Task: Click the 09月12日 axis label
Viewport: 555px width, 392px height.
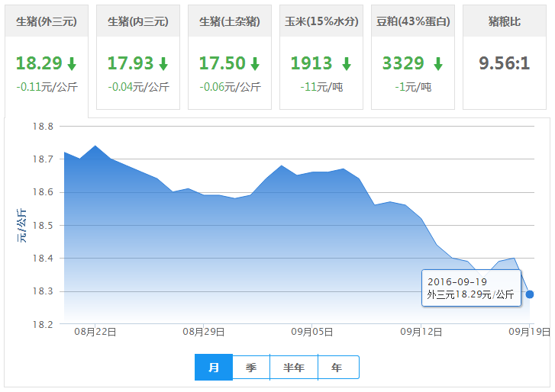Action: [x=421, y=332]
